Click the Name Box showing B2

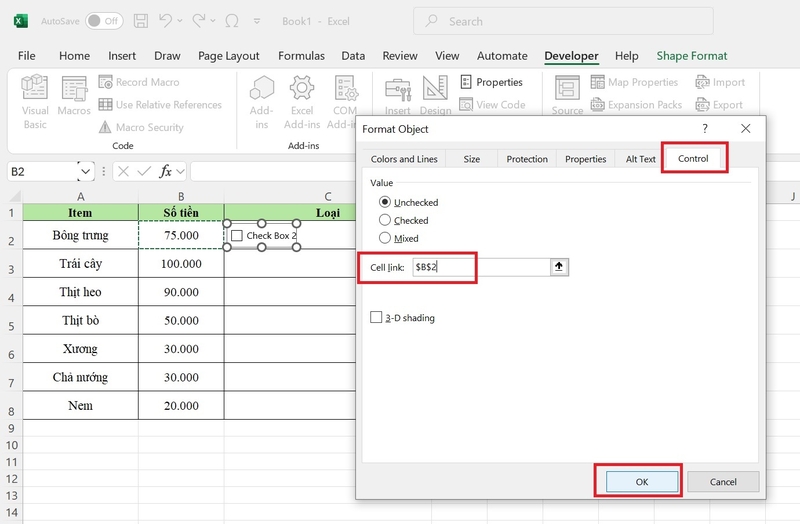pos(43,171)
